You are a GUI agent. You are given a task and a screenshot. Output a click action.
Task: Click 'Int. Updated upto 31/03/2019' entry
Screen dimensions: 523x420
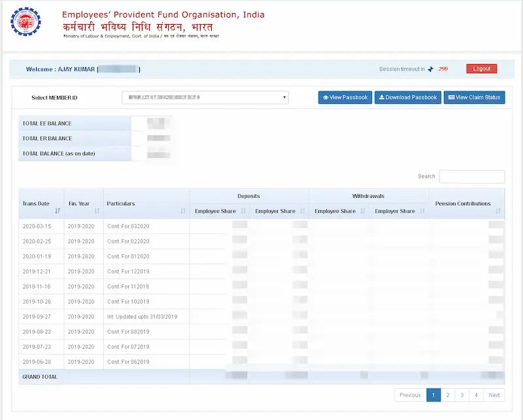click(142, 317)
